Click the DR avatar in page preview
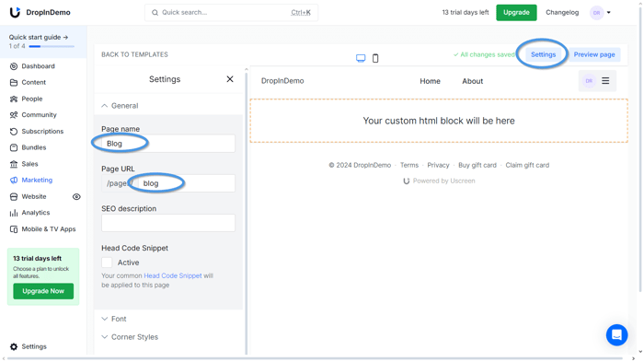 tap(589, 81)
